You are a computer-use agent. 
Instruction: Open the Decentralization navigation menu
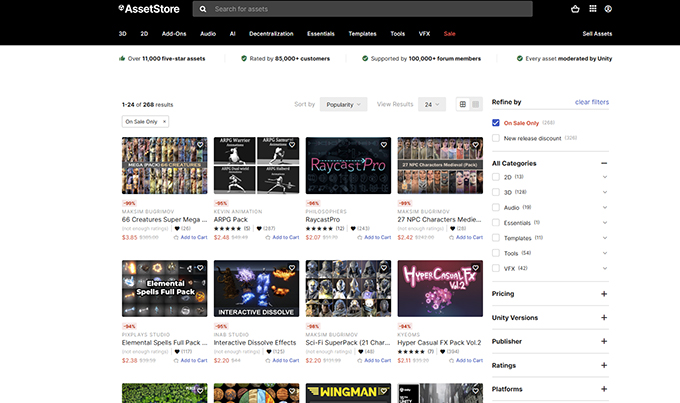pos(271,33)
